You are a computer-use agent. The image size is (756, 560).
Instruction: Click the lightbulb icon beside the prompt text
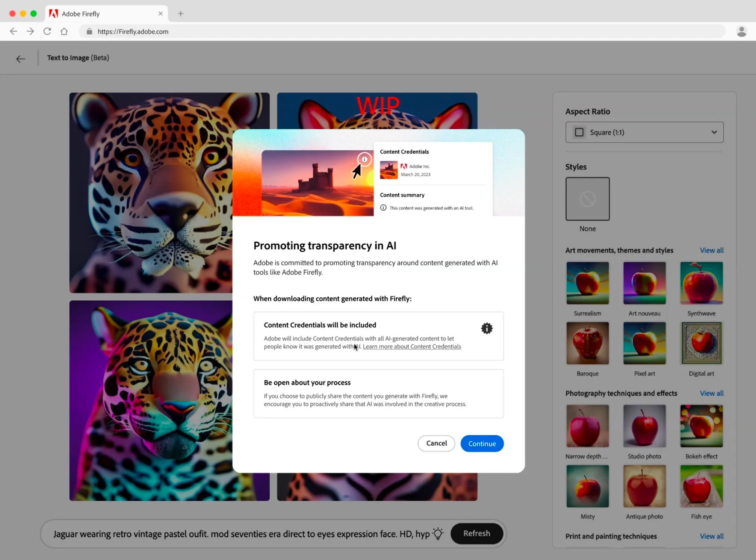[437, 533]
